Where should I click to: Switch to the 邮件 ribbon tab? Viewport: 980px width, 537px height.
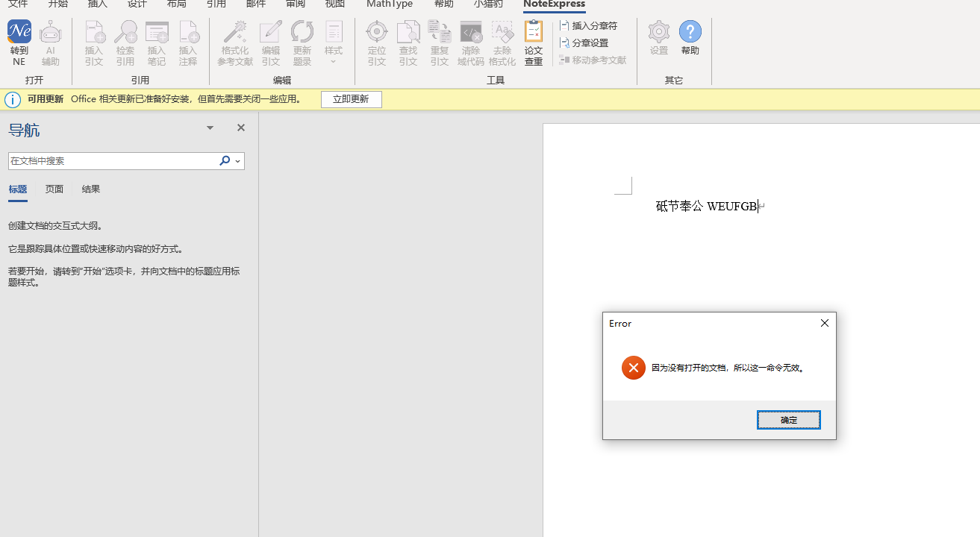256,4
